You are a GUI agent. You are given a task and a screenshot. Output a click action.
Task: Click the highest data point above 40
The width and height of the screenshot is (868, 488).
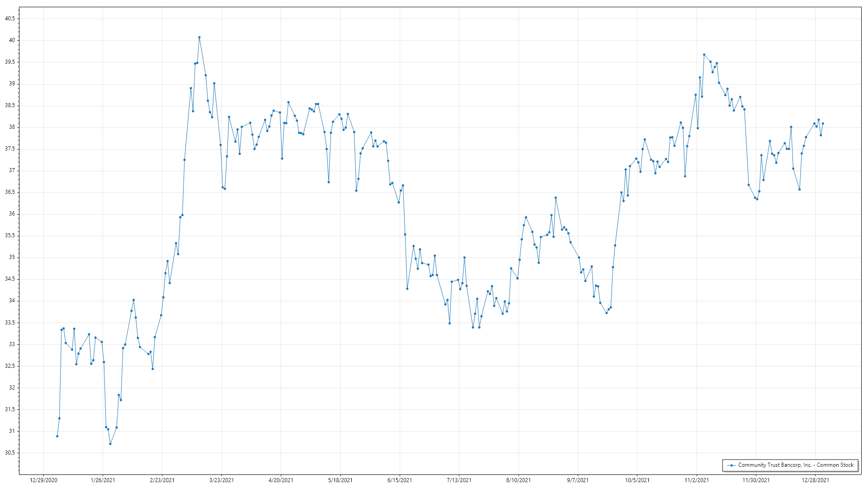[x=199, y=38]
